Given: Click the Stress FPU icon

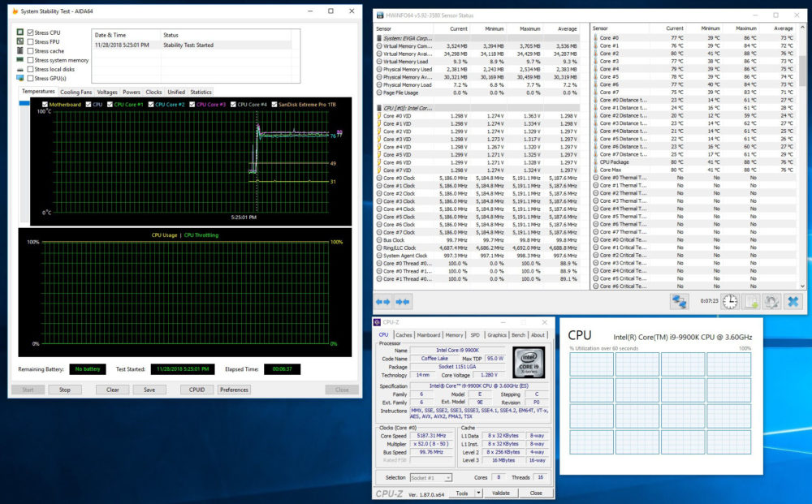Looking at the screenshot, I should [20, 41].
